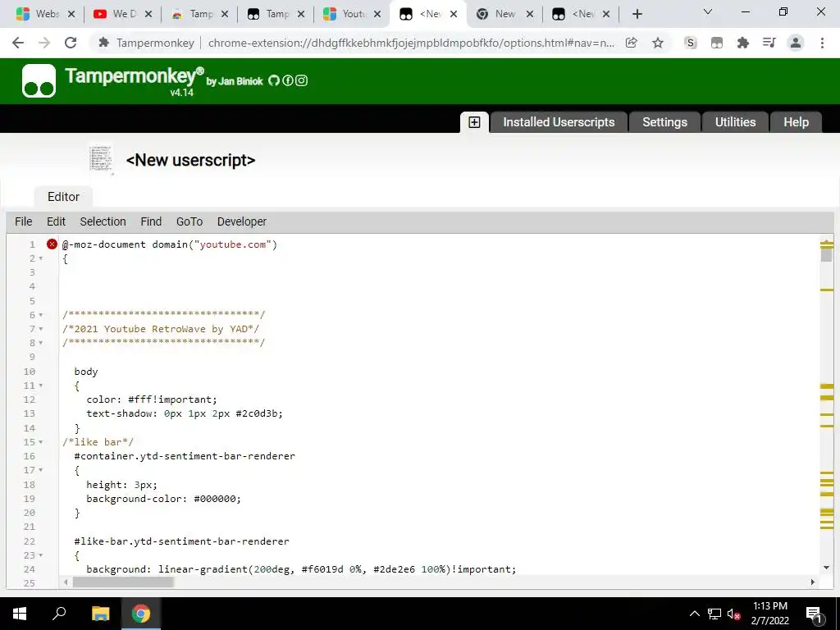Open Tampermonkey extension icon in toolbar
The image size is (840, 630).
click(x=717, y=43)
